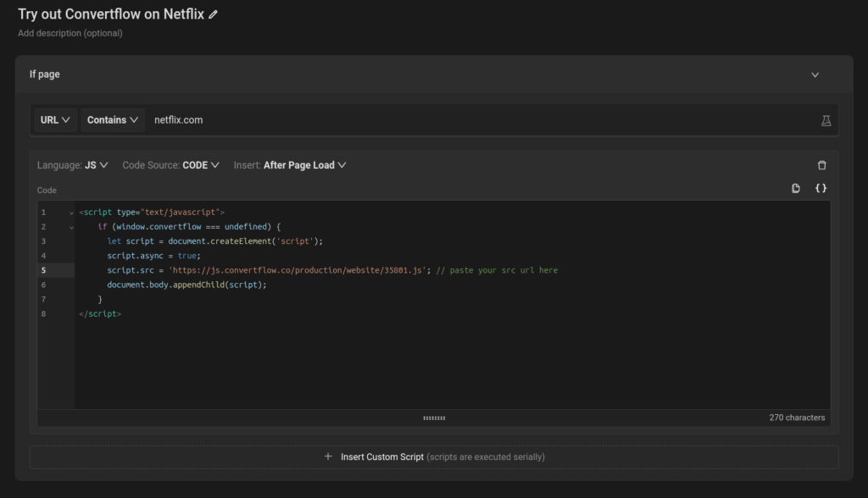Open the URL condition dropdown
Screen dimensions: 868x498
pyautogui.click(x=55, y=120)
